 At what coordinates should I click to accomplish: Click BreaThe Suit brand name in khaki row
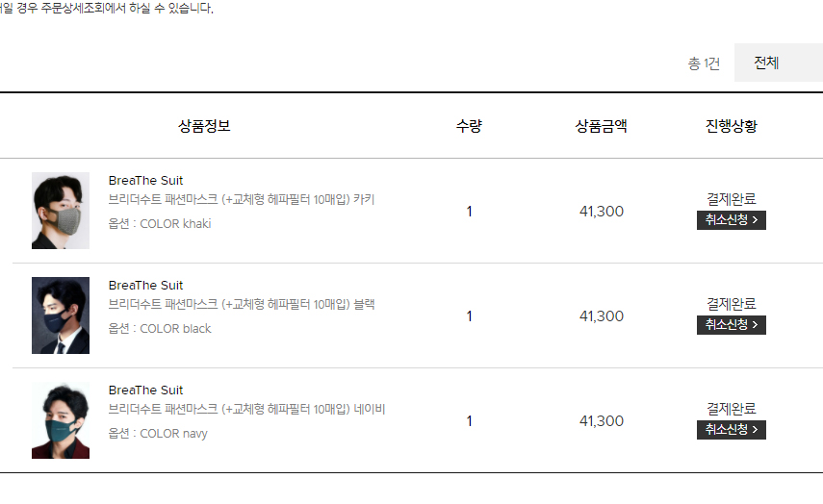(145, 181)
